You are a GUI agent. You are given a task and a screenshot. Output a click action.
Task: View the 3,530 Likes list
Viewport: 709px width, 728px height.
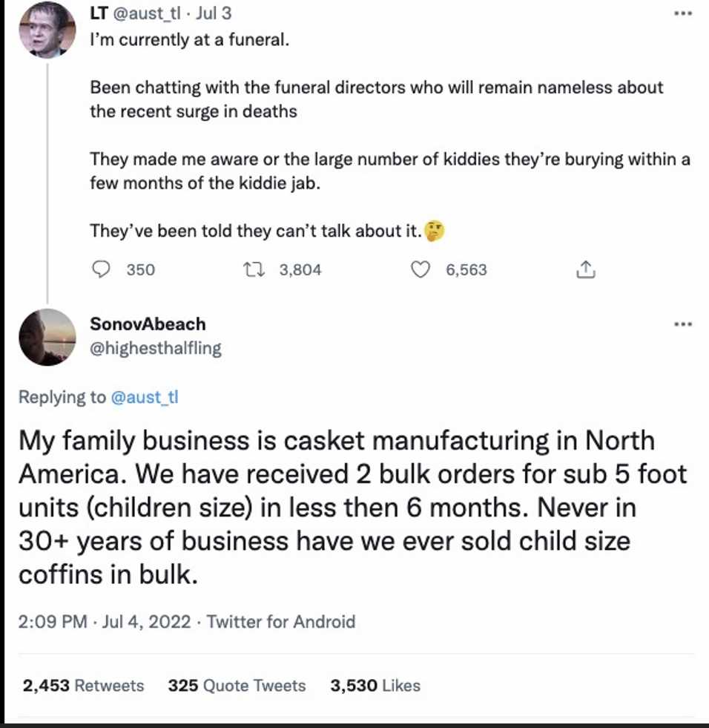pos(375,685)
